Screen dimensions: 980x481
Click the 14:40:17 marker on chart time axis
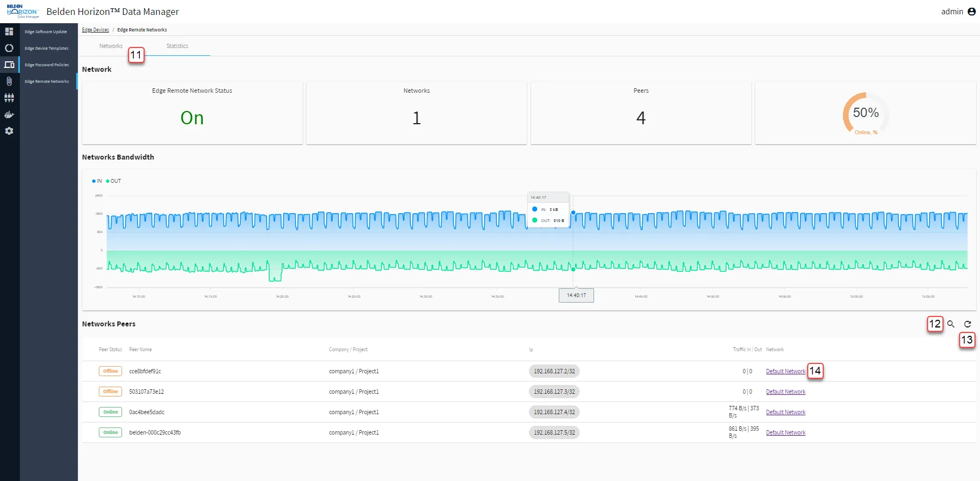pos(576,295)
